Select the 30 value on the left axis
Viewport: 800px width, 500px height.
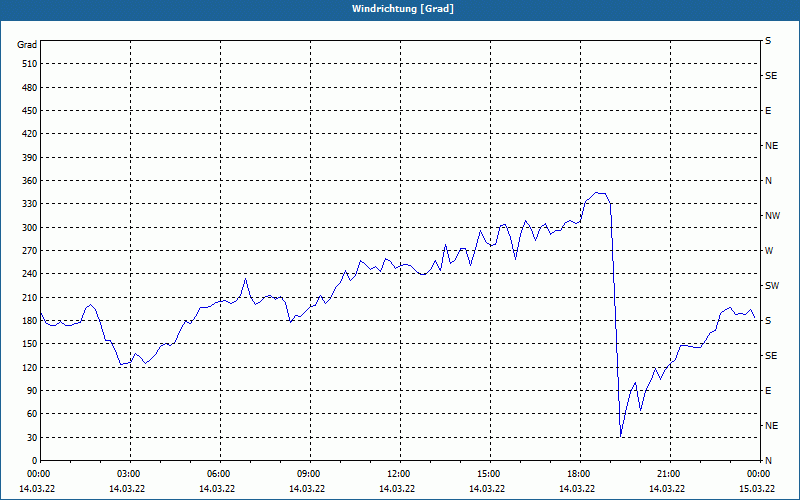[x=32, y=438]
